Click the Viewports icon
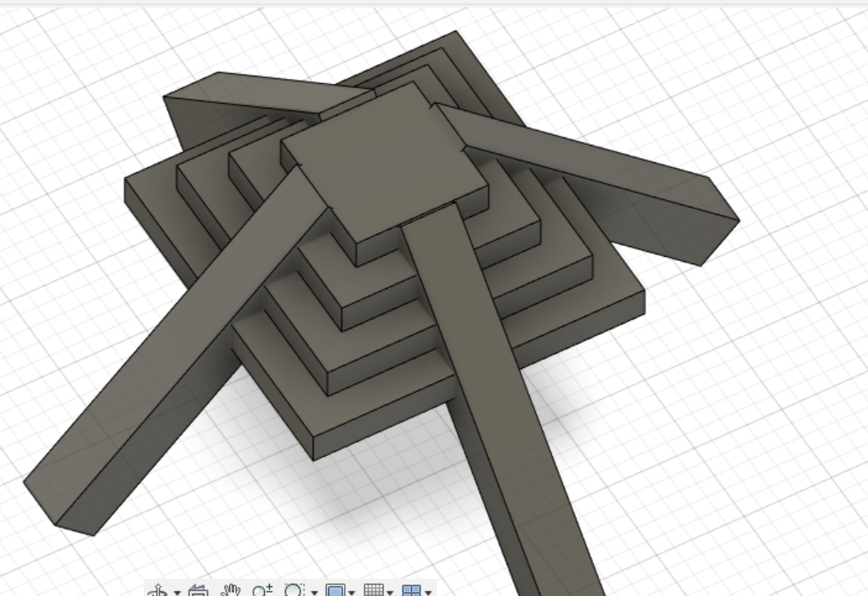The width and height of the screenshot is (868, 596). 411,589
